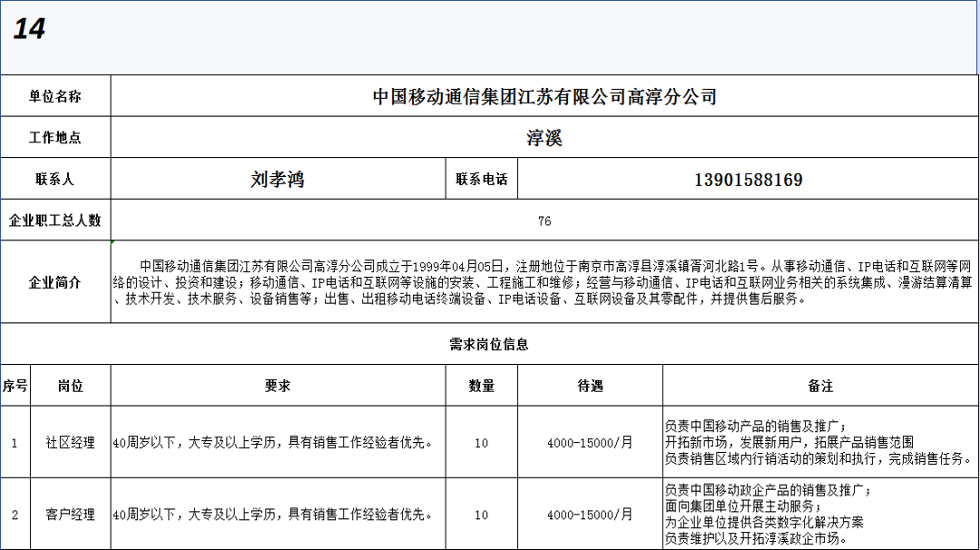
Task: Click the company introduction paragraph text
Action: pos(544,282)
